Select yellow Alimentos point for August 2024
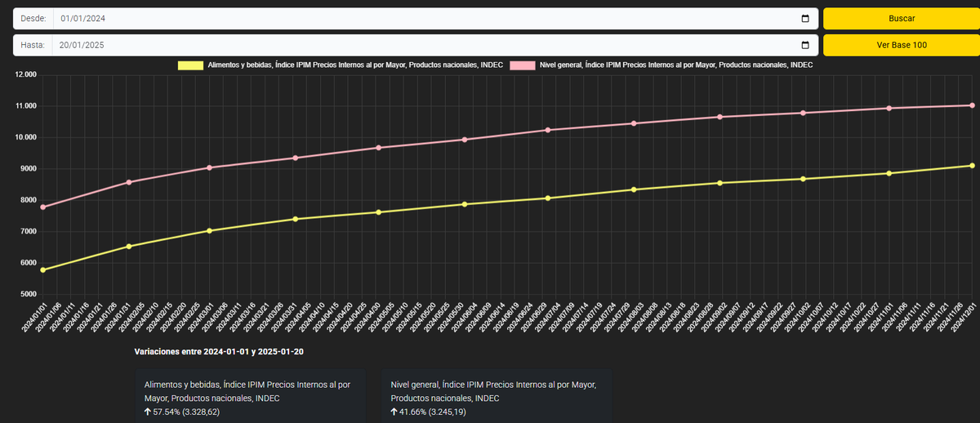This screenshot has width=980, height=423. [634, 189]
